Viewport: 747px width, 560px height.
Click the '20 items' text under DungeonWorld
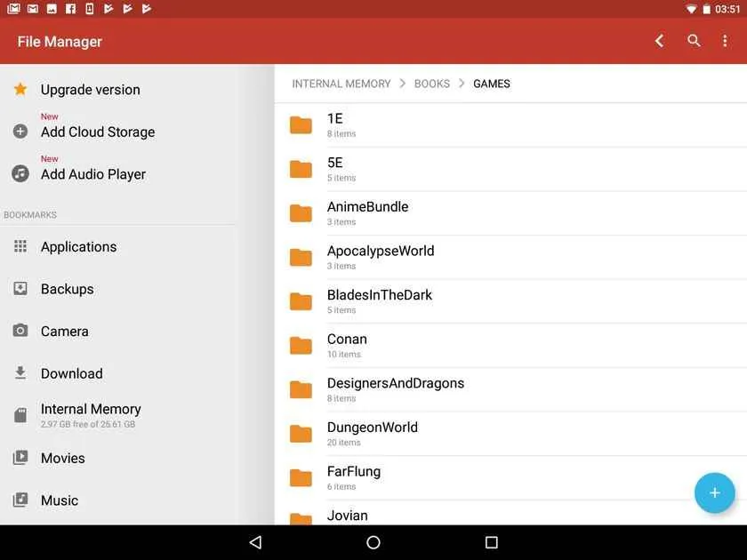click(343, 443)
